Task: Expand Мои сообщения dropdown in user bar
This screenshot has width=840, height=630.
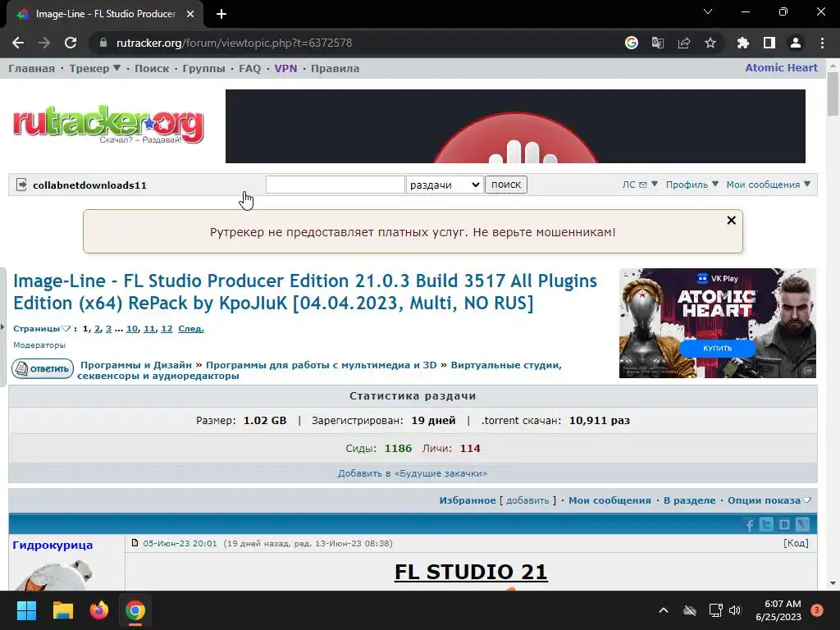Action: click(x=768, y=185)
